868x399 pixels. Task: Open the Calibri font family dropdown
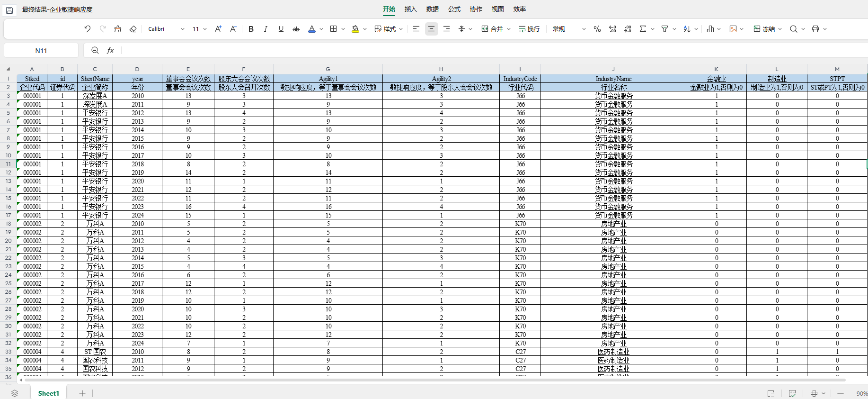[x=166, y=29]
